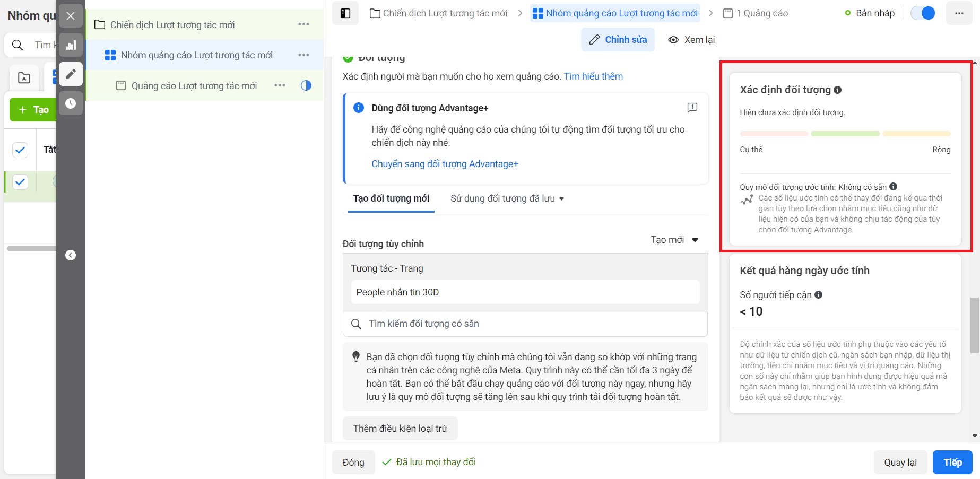Screen dimensions: 980x479
Task: Click the eye icon next to Xem lại
Action: pyautogui.click(x=673, y=40)
